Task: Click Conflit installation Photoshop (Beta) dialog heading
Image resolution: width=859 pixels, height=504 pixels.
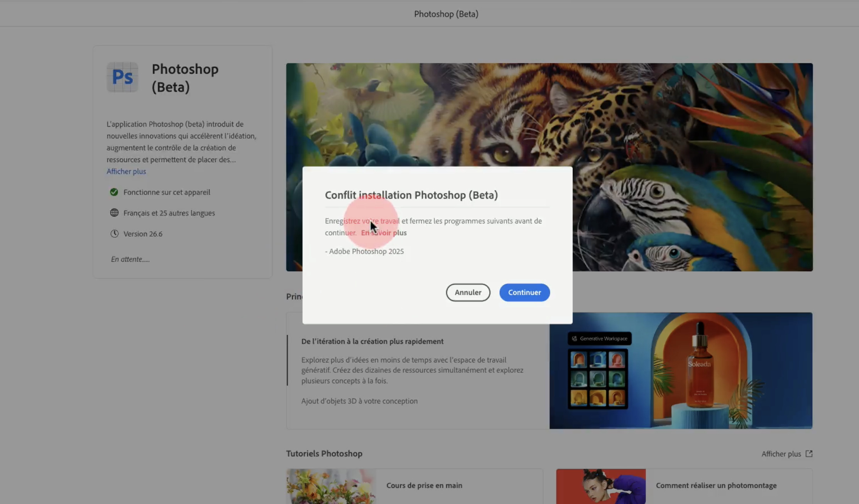Action: tap(411, 195)
